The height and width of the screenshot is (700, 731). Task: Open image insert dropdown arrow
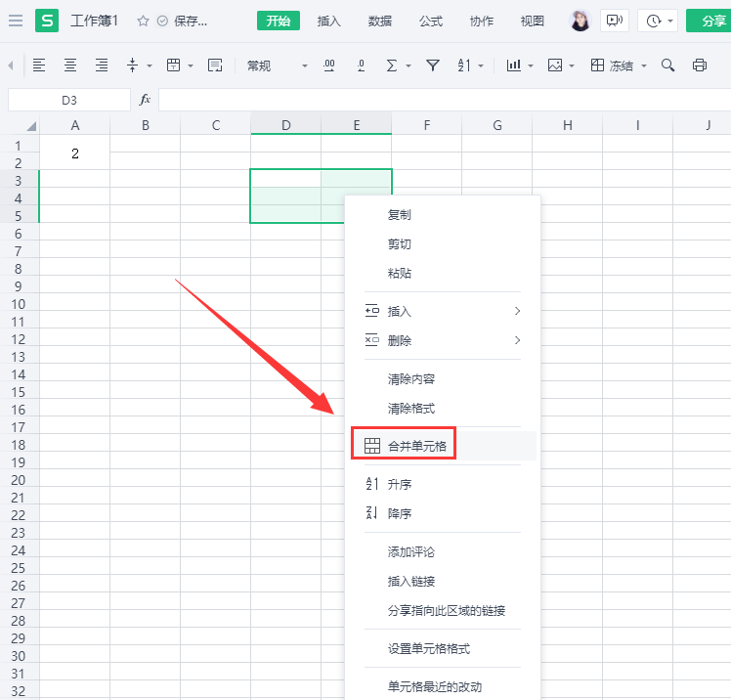[572, 66]
